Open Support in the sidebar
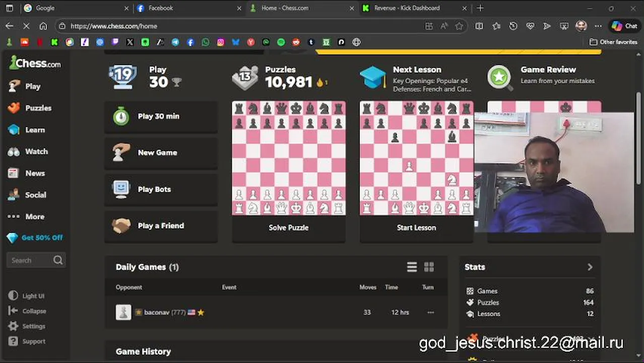 coord(27,341)
